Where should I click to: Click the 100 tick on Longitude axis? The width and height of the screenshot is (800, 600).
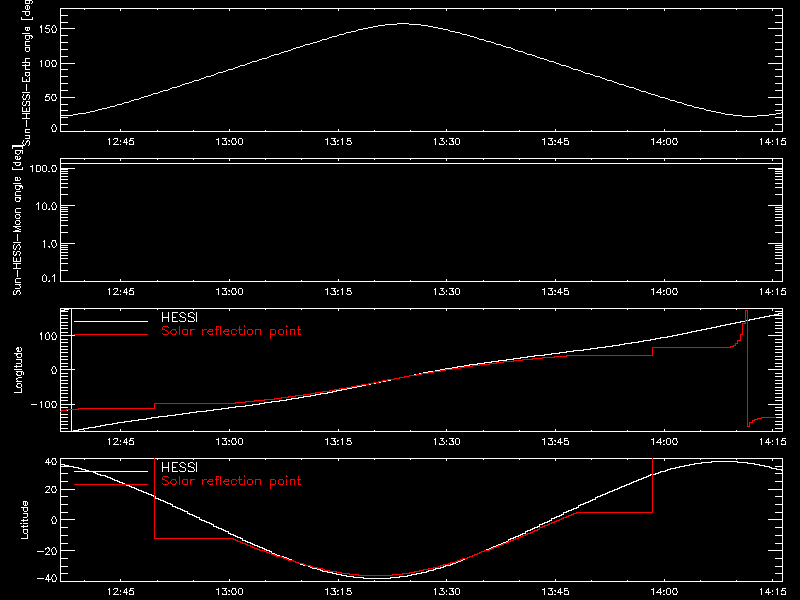coord(47,336)
